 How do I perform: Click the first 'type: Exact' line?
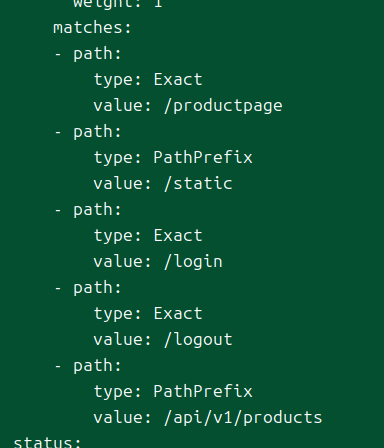(x=148, y=80)
